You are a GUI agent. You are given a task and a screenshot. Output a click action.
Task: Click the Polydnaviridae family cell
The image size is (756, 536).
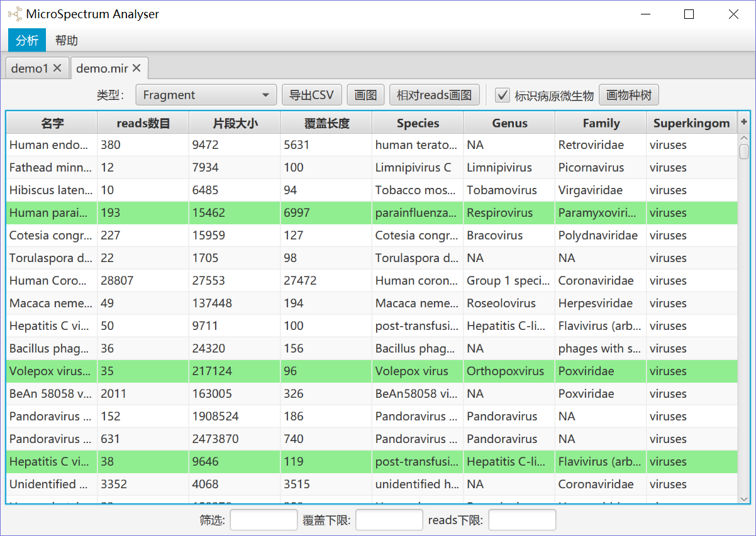601,236
